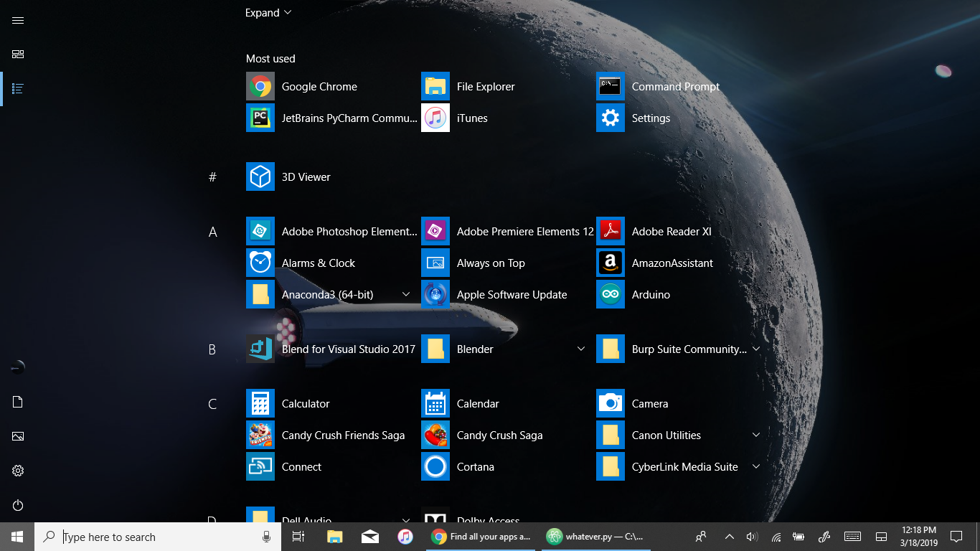The height and width of the screenshot is (551, 980).
Task: Open Adobe Premiere Elements 12
Action: pyautogui.click(x=507, y=231)
